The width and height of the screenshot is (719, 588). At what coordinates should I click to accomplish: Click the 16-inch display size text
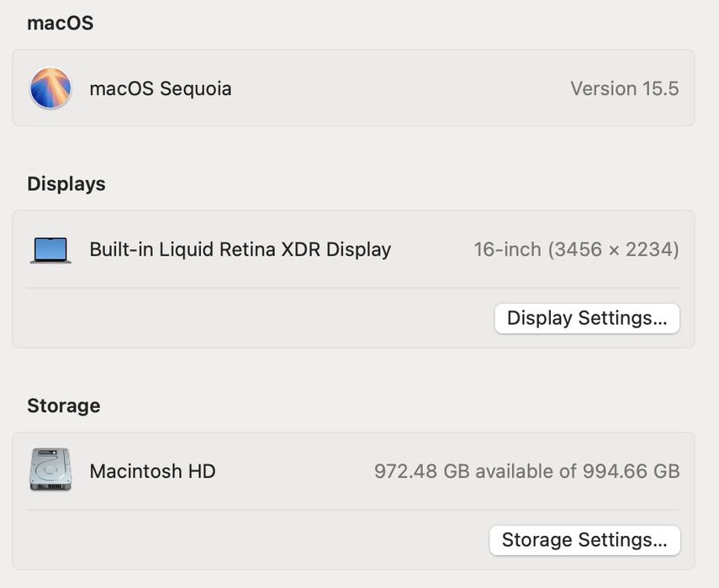(x=507, y=250)
